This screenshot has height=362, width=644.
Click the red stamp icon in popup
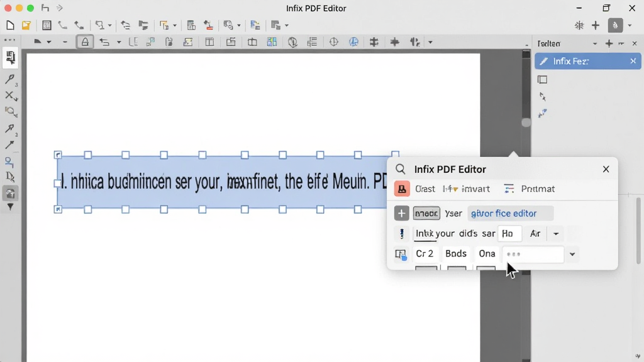coord(402,189)
